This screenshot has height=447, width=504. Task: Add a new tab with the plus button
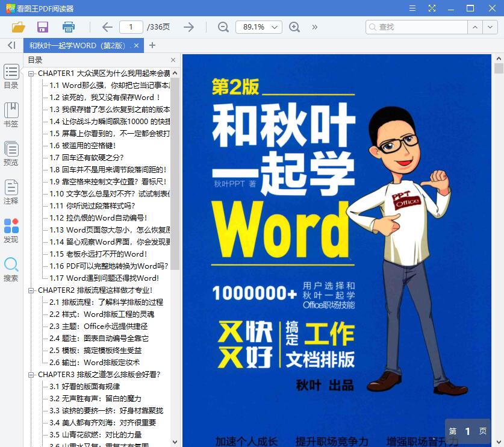click(x=152, y=45)
